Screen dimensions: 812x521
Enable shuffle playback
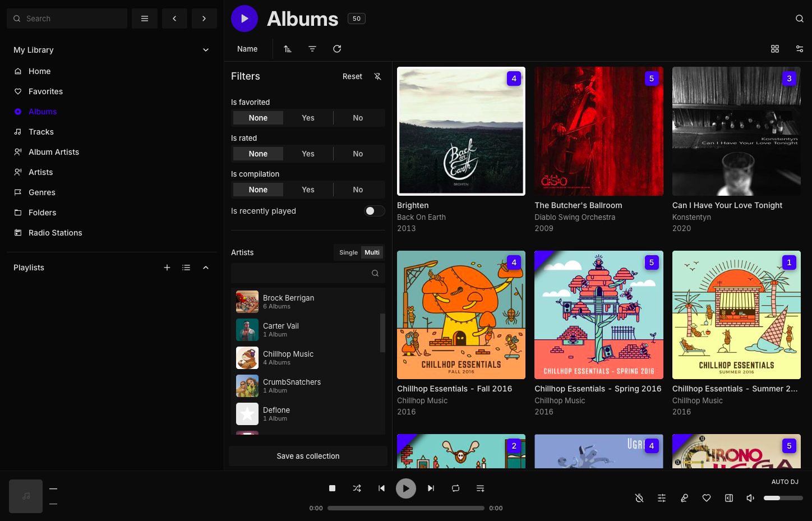click(x=357, y=488)
